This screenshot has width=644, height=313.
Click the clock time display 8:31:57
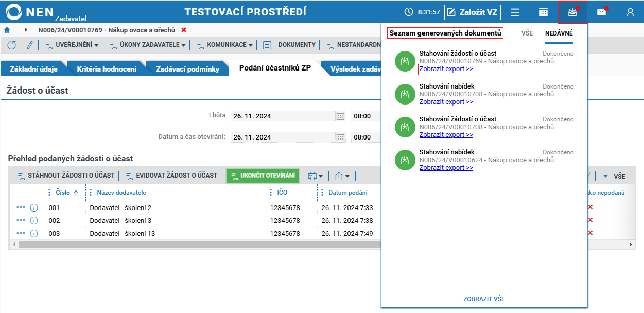coord(422,12)
